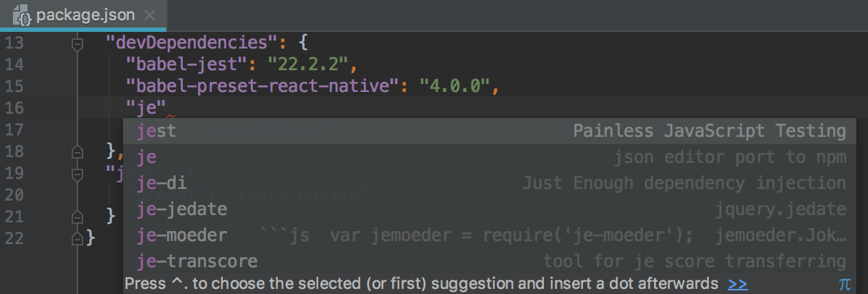
Task: Select the je-transcore suggestion
Action: (197, 261)
